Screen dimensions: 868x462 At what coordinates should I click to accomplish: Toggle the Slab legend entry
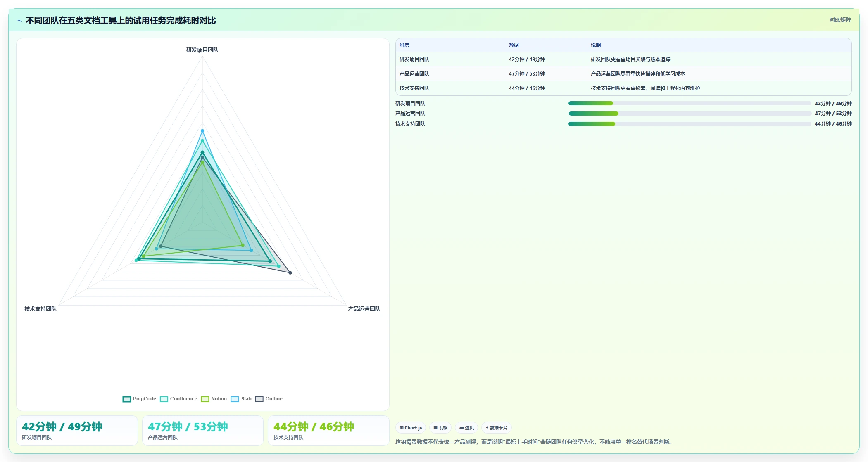coord(241,399)
